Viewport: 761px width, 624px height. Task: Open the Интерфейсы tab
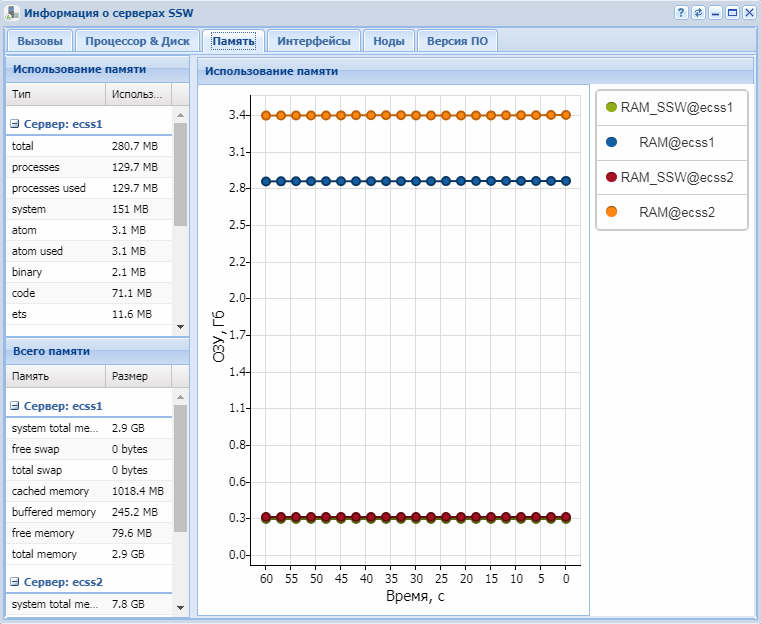click(x=313, y=41)
